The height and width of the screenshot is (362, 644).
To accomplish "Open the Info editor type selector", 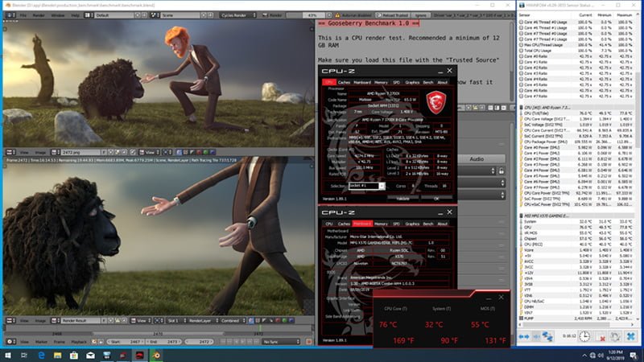I will (x=10, y=15).
